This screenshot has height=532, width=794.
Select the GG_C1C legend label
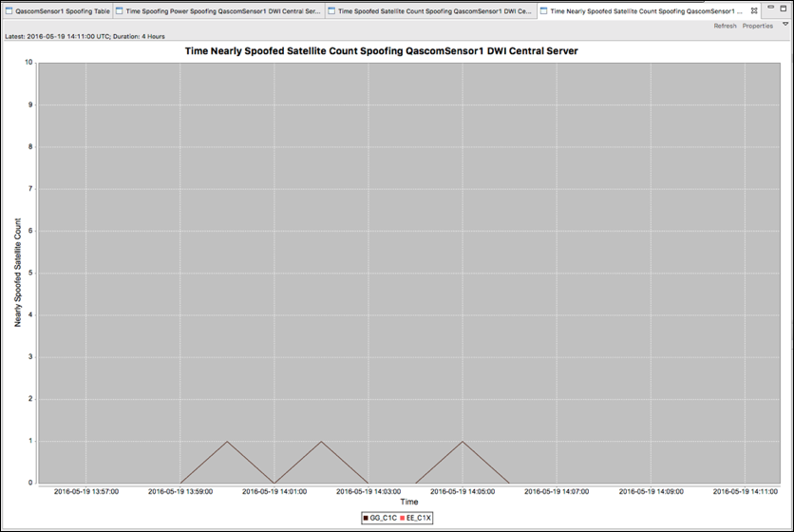382,518
